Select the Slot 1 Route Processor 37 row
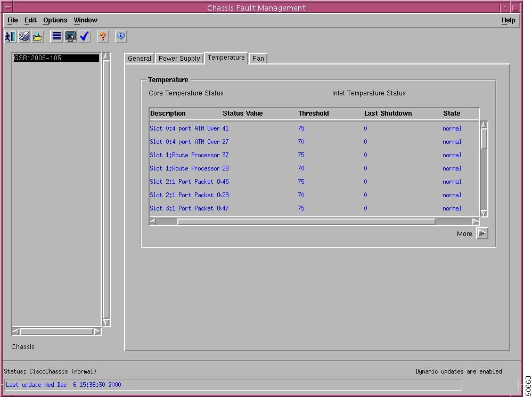This screenshot has height=397, width=532. point(314,155)
